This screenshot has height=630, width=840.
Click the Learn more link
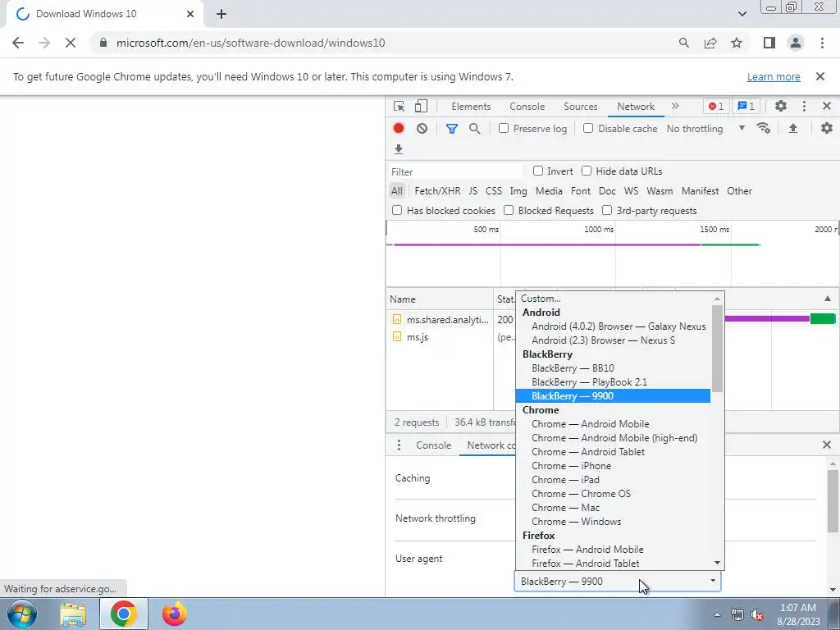(x=774, y=76)
